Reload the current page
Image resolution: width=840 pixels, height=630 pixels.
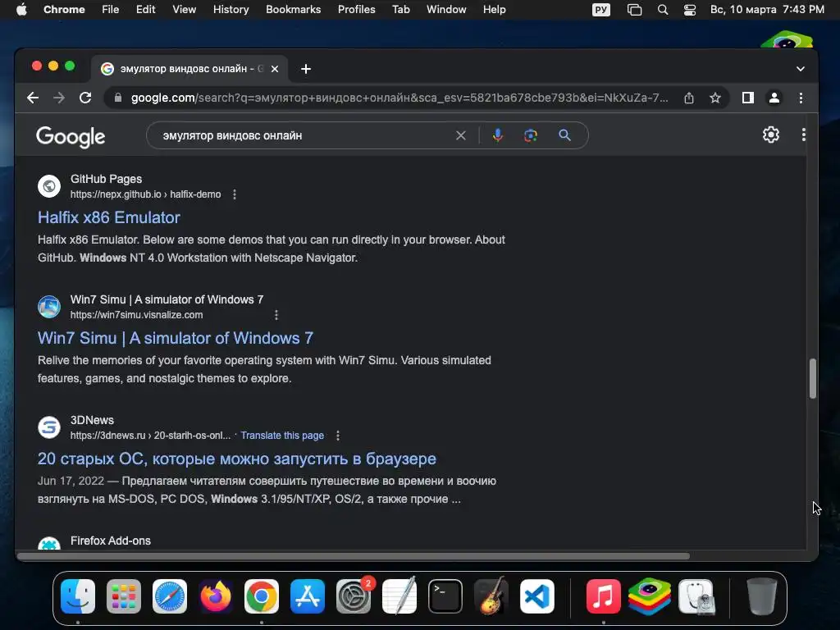pos(85,98)
